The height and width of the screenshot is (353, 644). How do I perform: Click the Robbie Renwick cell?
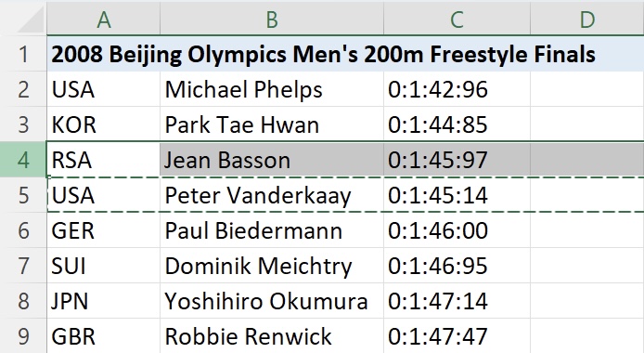coord(272,335)
